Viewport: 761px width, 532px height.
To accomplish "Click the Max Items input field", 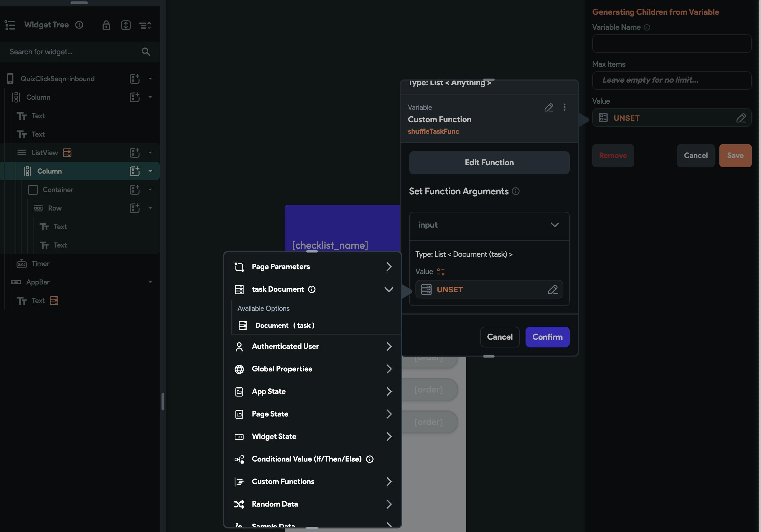I will [671, 80].
